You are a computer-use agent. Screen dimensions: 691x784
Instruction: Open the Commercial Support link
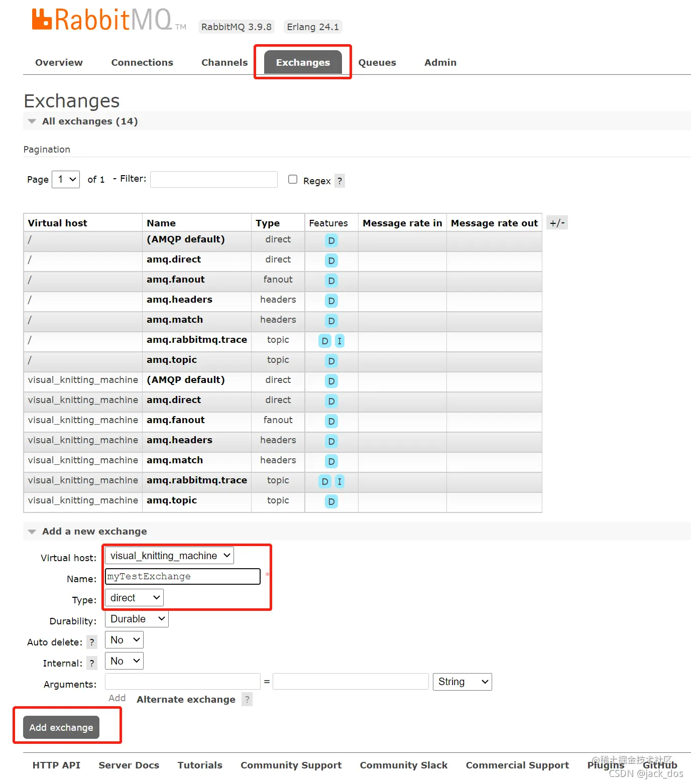tap(517, 765)
